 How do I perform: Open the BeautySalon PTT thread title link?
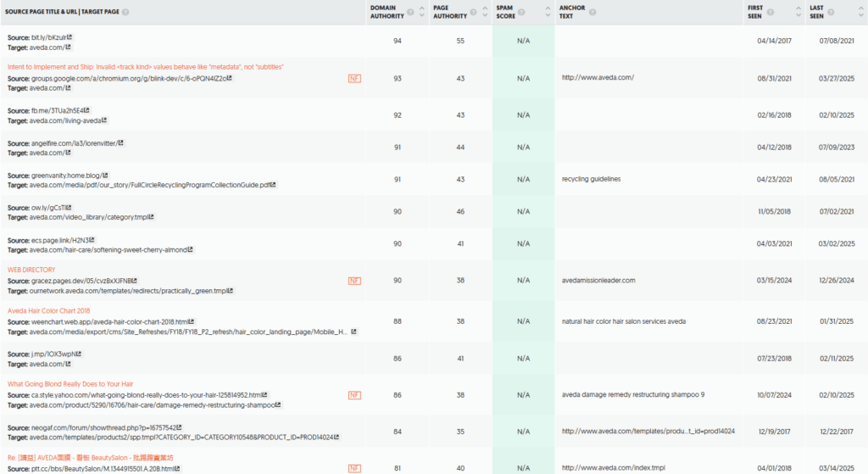coord(90,458)
